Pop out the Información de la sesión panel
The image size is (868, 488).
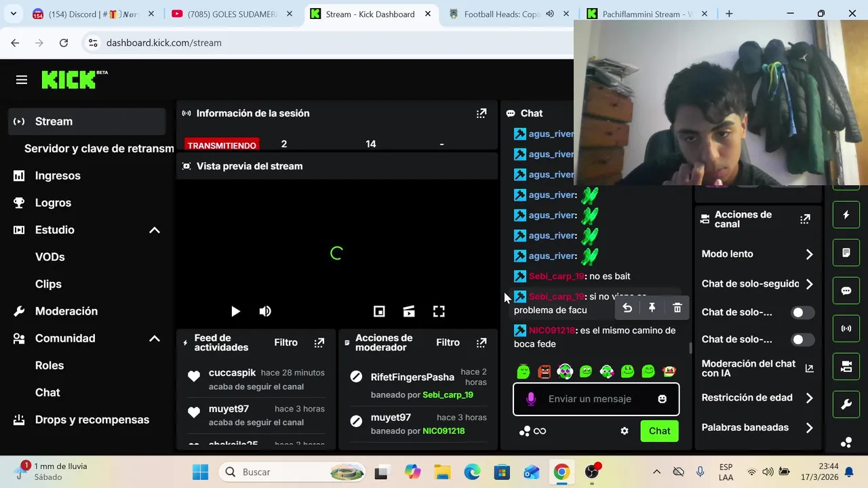[481, 113]
